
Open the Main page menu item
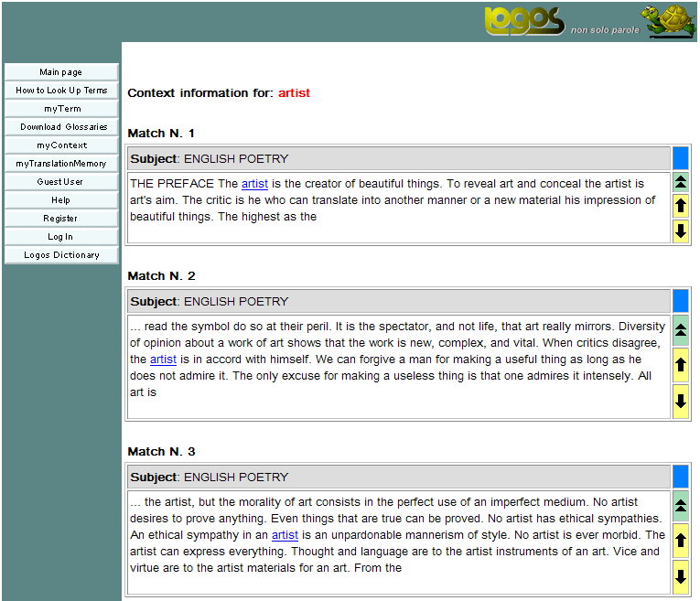pyautogui.click(x=61, y=72)
